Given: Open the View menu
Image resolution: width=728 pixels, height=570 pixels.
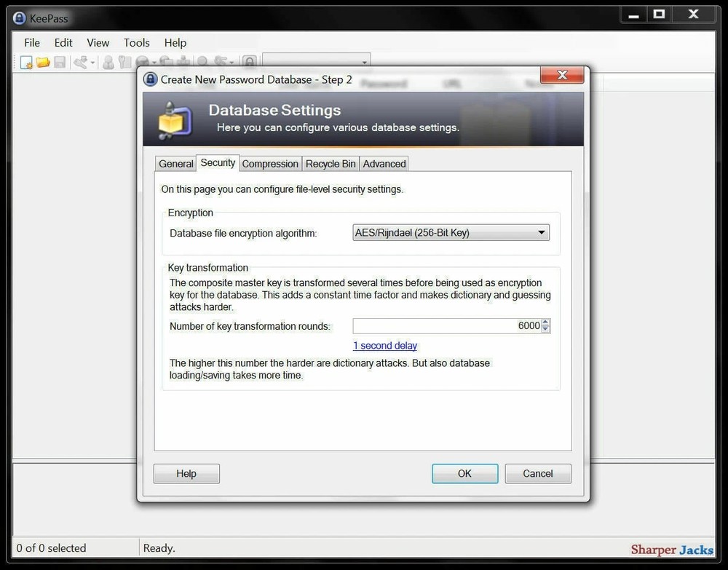Looking at the screenshot, I should pos(98,42).
